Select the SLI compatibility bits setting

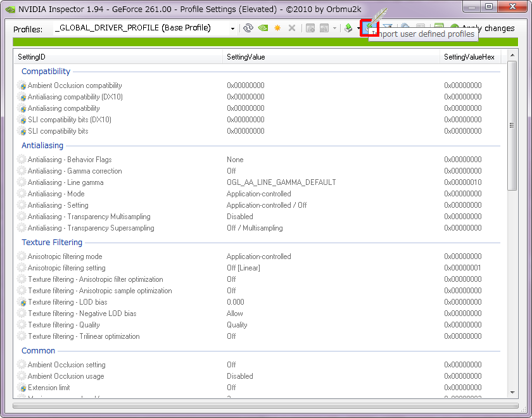pos(58,131)
